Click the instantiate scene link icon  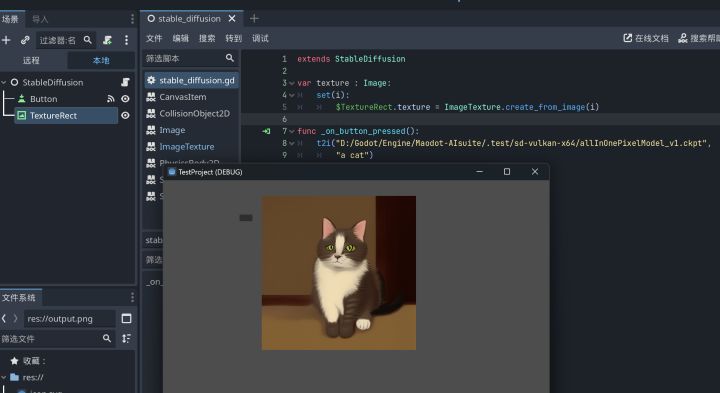click(x=25, y=40)
